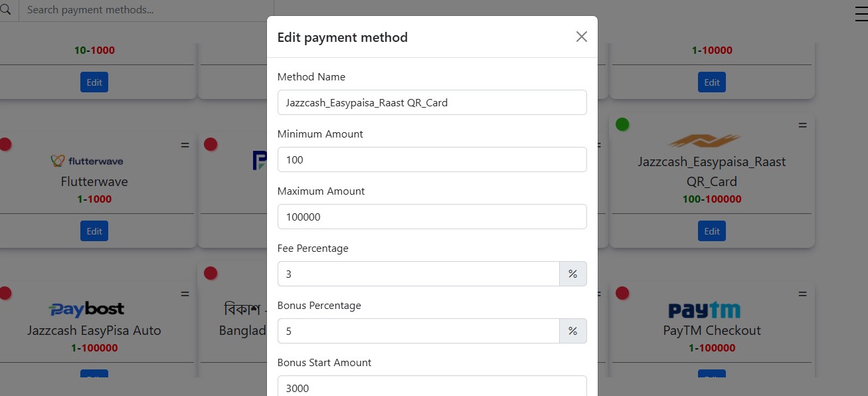Toggle green status dot on Jazzcash_Easypaisa_Raast QR_Card card
The width and height of the screenshot is (868, 396).
[x=622, y=124]
